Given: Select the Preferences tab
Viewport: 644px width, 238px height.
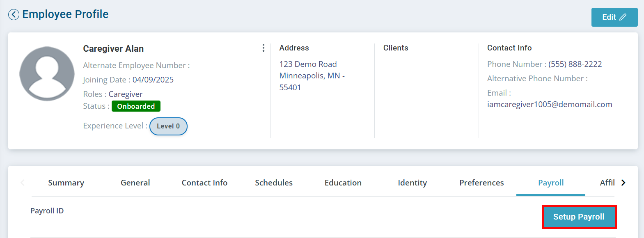Looking at the screenshot, I should click(x=481, y=183).
